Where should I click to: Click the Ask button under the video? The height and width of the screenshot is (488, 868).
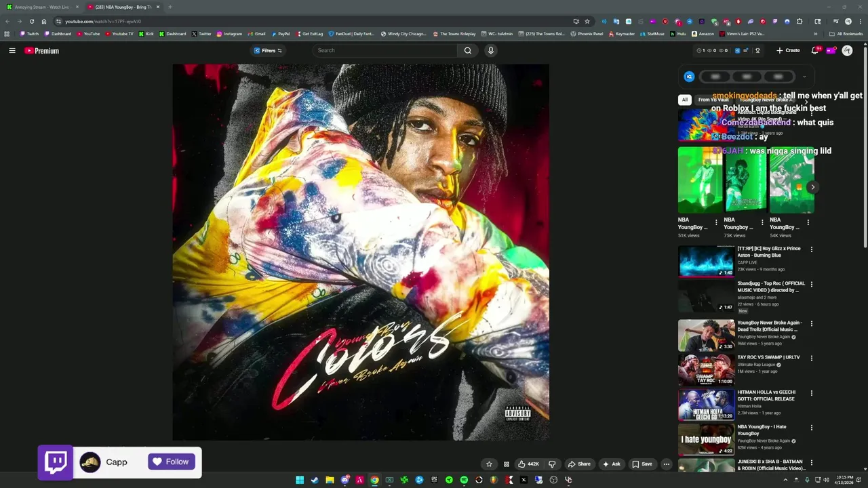[x=611, y=464]
